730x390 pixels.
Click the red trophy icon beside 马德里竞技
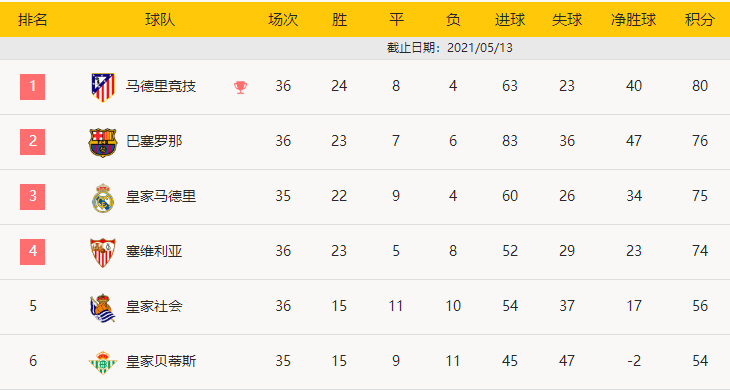point(240,87)
